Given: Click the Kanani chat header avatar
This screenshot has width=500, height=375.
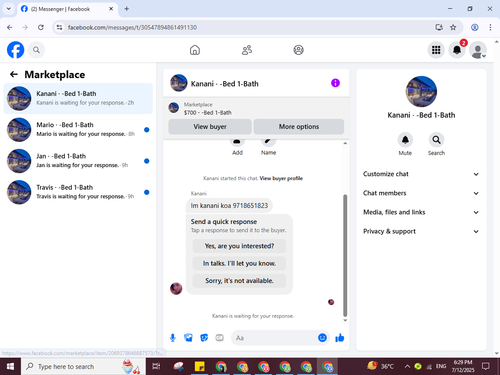Looking at the screenshot, I should click(x=179, y=83).
